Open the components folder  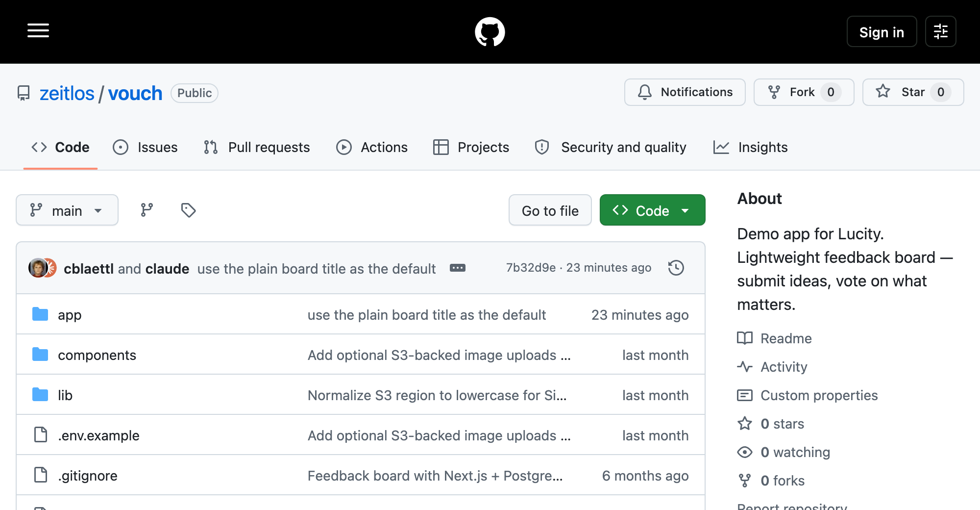[x=97, y=355]
